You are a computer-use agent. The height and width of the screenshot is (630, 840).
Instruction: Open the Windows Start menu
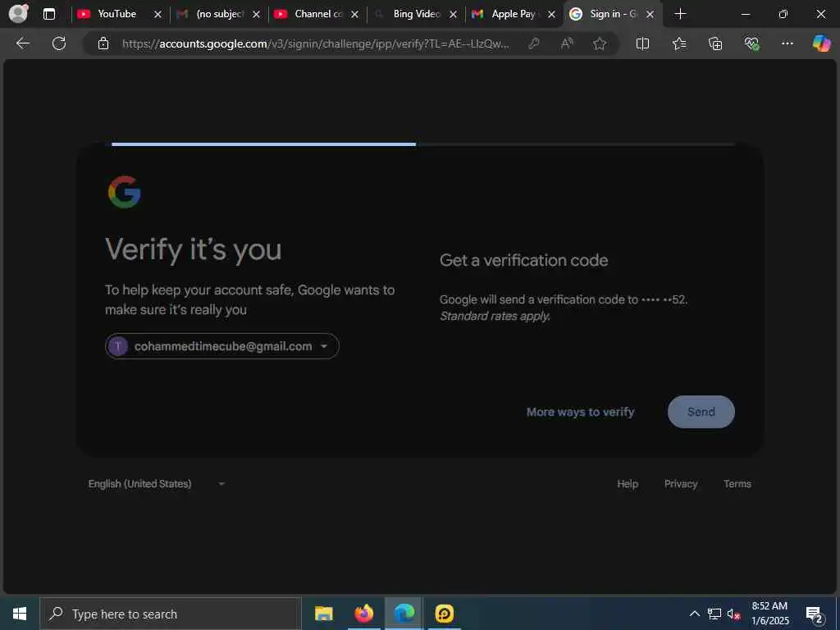tap(20, 614)
